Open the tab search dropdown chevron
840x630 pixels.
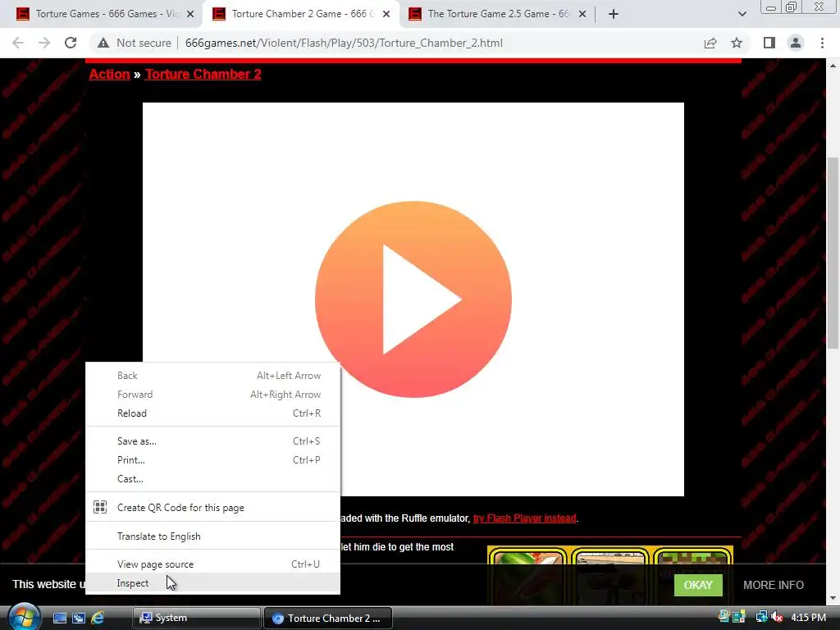742,14
